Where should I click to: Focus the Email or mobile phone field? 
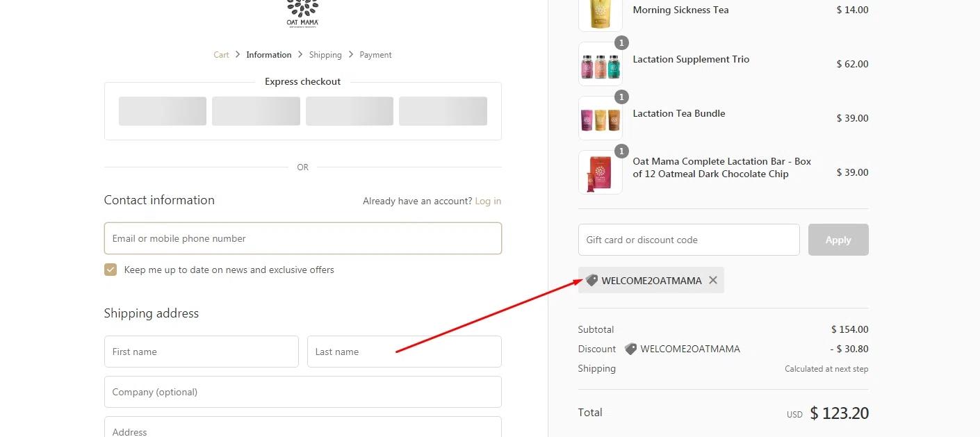pos(302,238)
